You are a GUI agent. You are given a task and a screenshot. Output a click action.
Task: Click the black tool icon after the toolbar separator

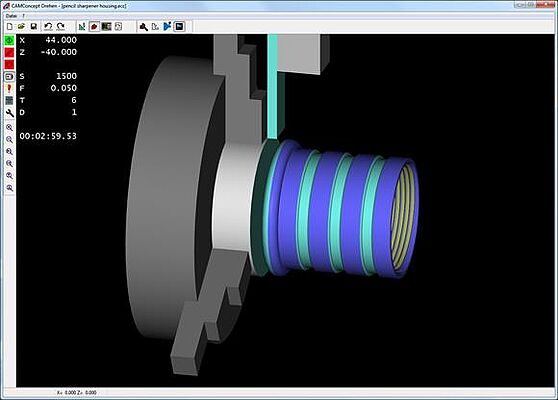pyautogui.click(x=143, y=27)
